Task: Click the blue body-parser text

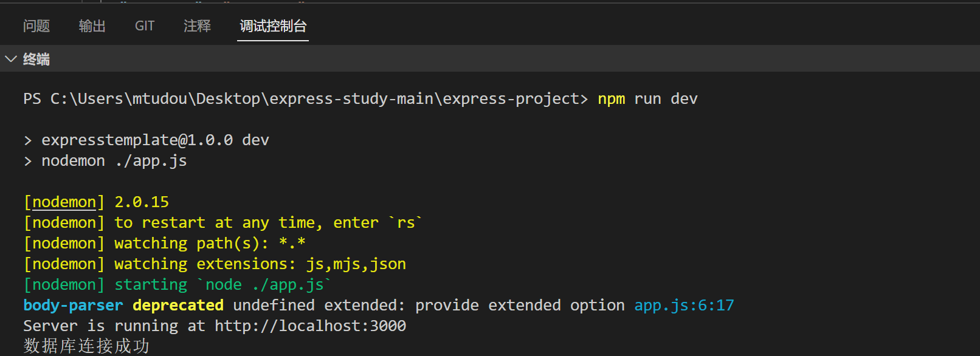Action: click(x=73, y=305)
